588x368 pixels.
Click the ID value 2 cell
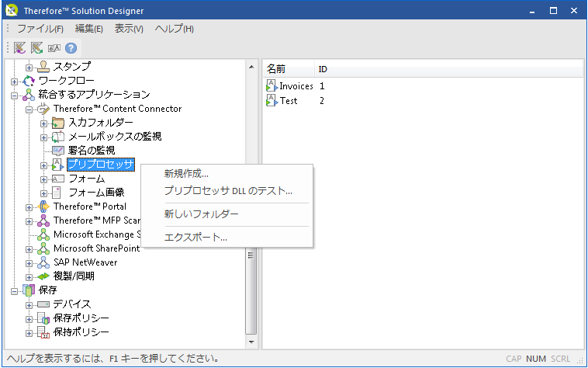[x=322, y=100]
